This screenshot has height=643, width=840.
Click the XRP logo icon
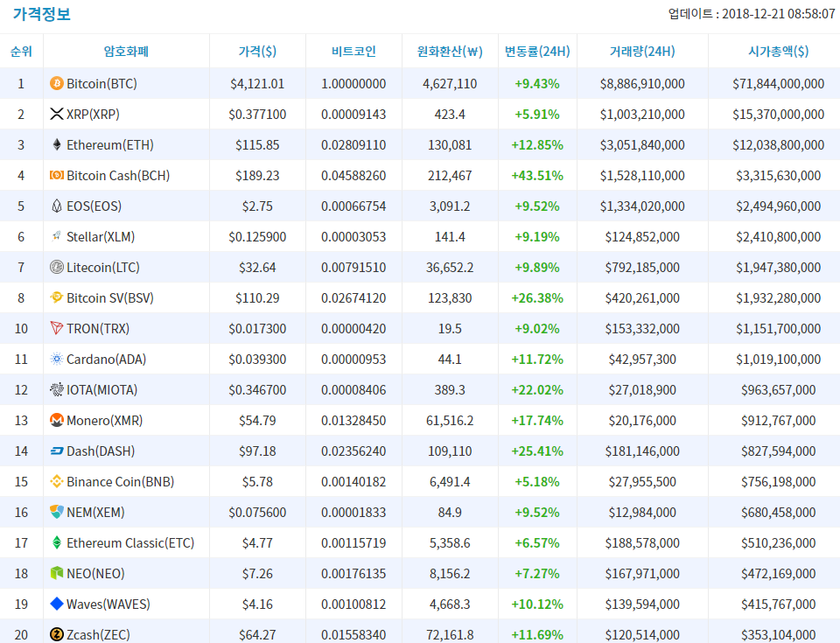point(56,114)
